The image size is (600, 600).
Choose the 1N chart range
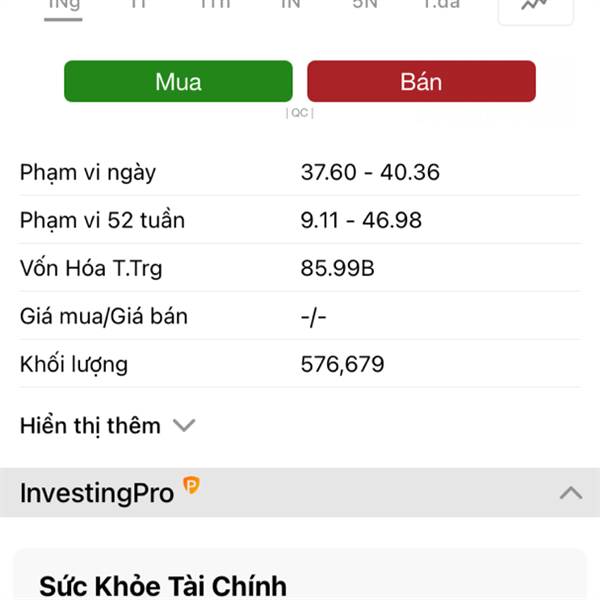click(x=291, y=5)
